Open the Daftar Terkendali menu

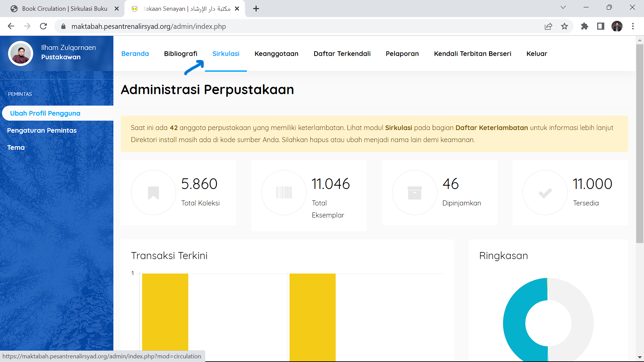coord(342,54)
